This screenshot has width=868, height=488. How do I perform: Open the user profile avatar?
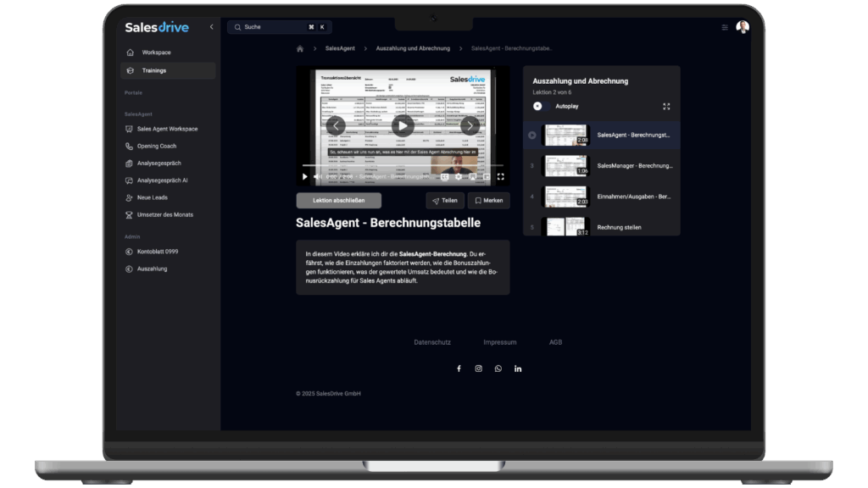click(743, 27)
